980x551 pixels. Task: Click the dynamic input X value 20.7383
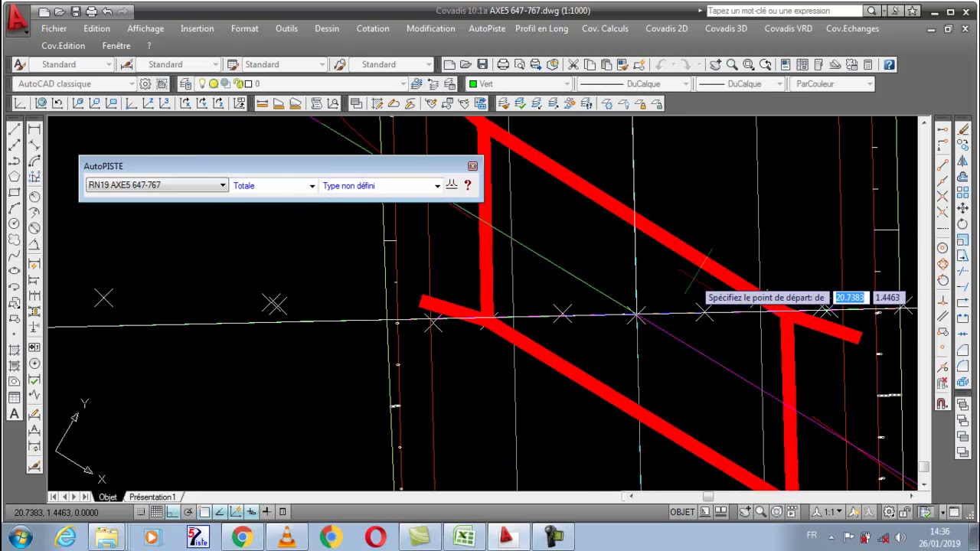click(850, 298)
